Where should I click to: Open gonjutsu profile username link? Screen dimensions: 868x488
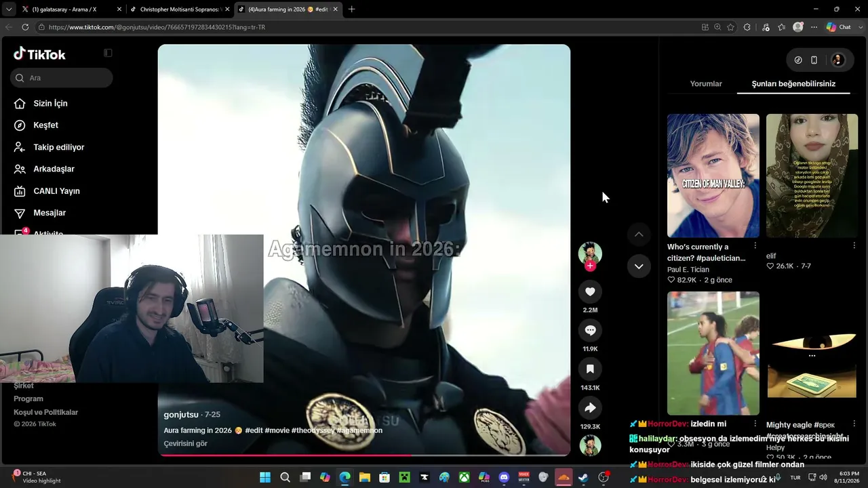[181, 415]
